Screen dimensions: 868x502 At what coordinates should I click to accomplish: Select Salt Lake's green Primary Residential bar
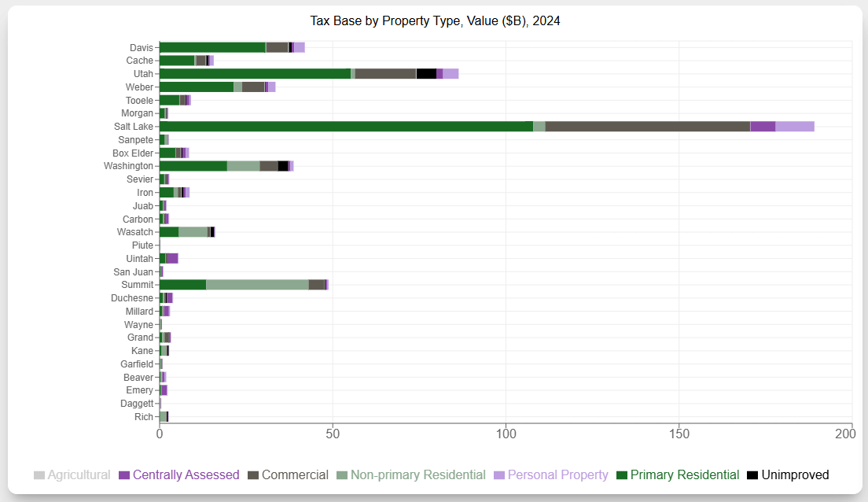point(346,127)
